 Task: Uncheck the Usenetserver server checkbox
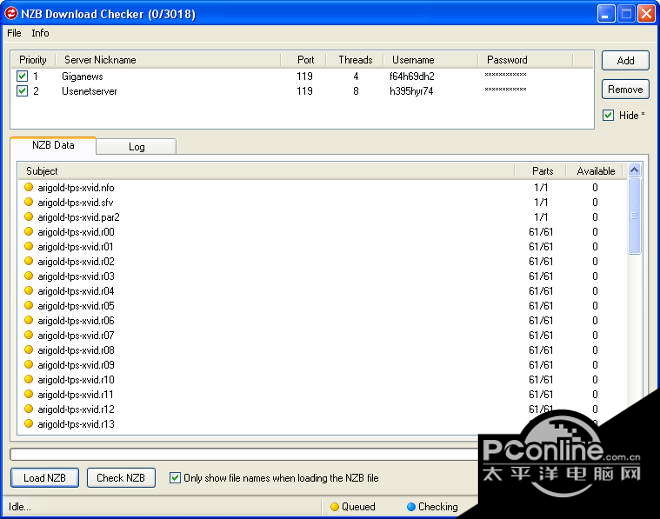[22, 91]
